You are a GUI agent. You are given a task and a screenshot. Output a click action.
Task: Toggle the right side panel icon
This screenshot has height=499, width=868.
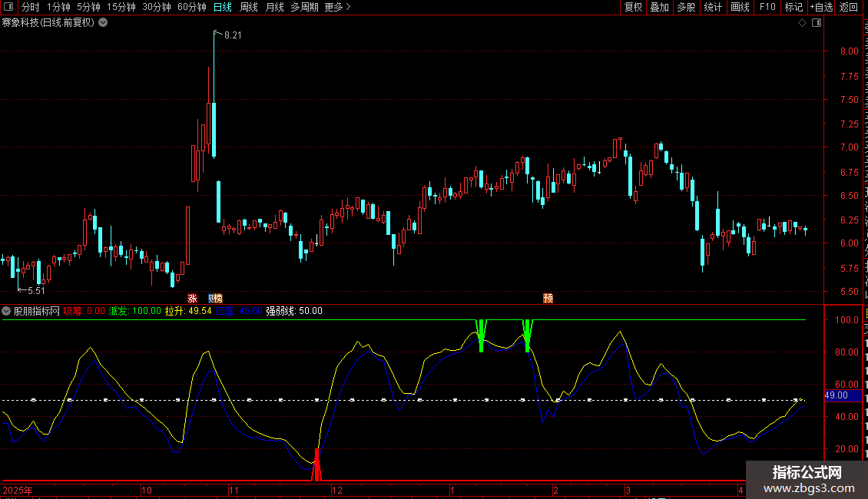[x=817, y=23]
